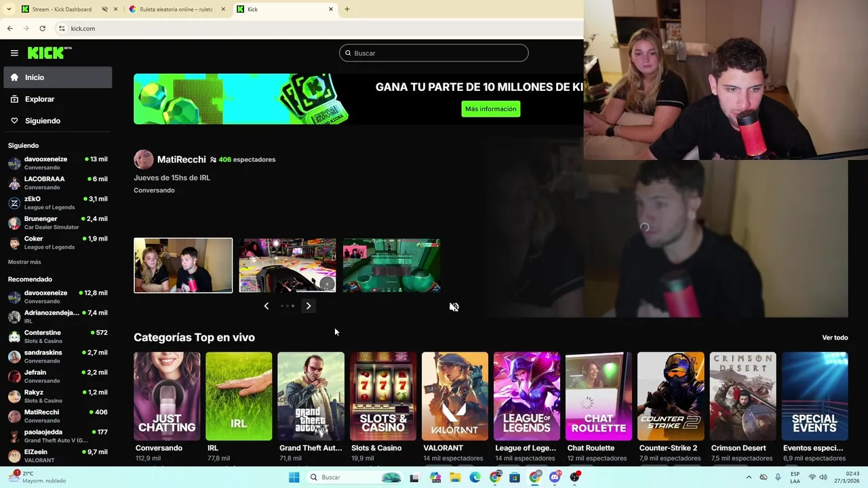
Task: Open OBS Studio from the taskbar
Action: 575,477
